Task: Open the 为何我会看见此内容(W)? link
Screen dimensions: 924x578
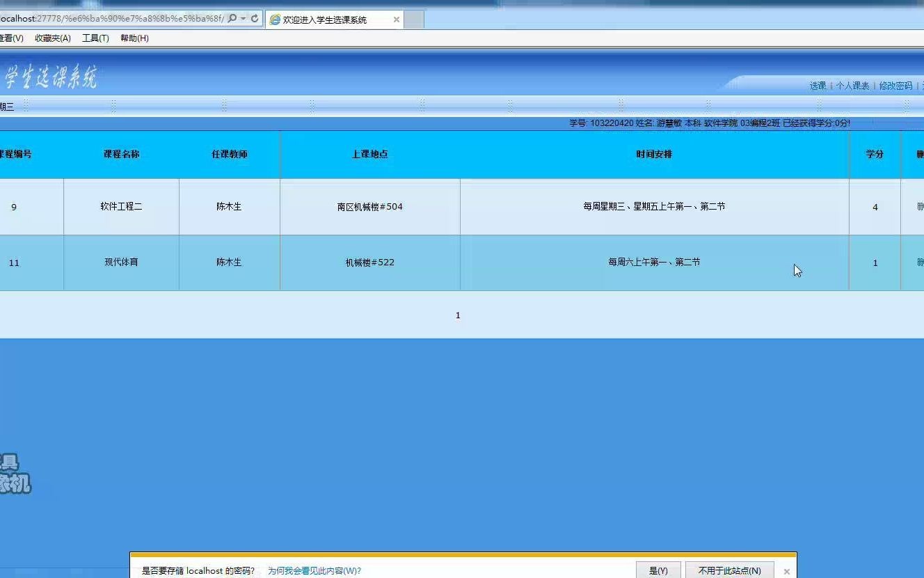Action: [x=314, y=571]
